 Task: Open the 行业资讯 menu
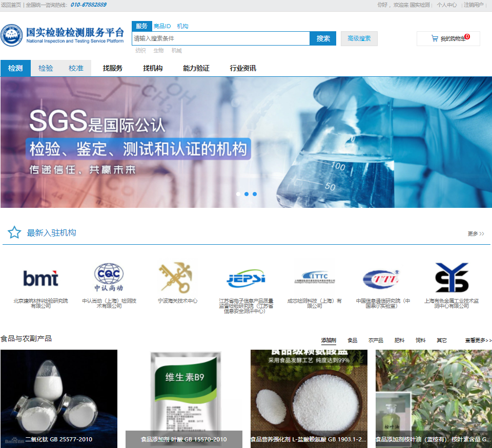243,68
